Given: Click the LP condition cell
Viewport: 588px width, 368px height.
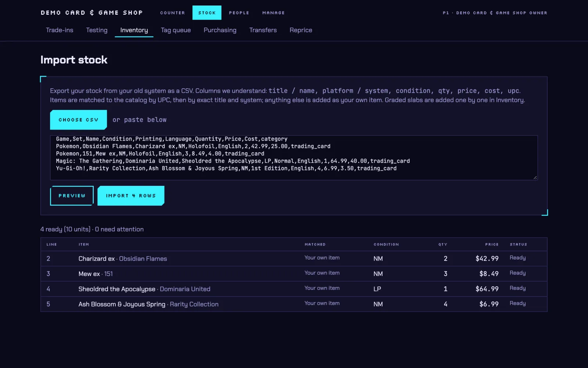Looking at the screenshot, I should click(377, 289).
